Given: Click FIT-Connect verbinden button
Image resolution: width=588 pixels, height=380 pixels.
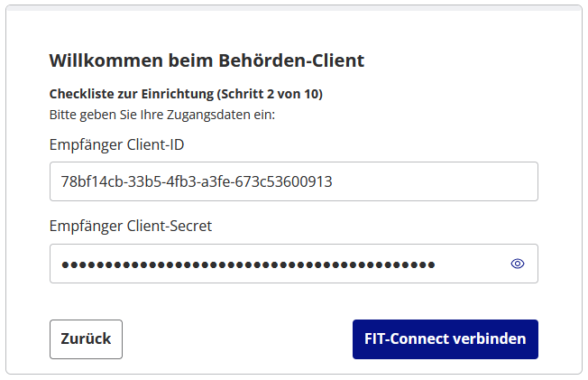Looking at the screenshot, I should 445,339.
